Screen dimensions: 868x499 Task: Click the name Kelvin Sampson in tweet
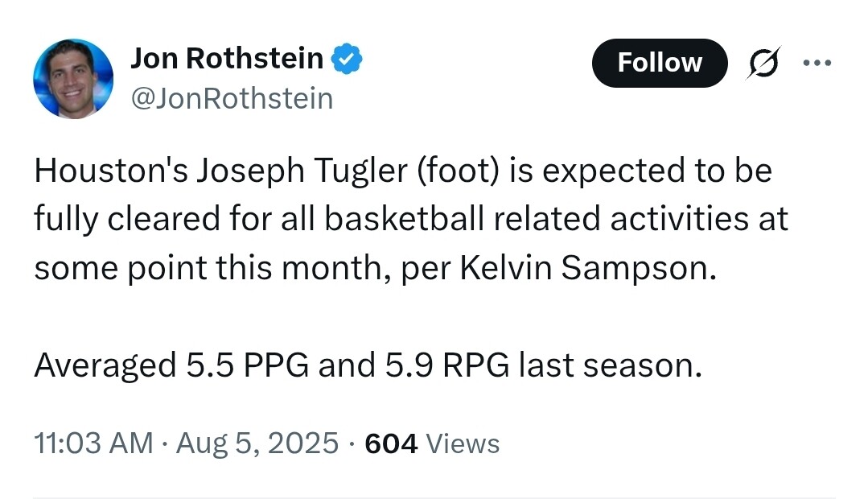588,268
